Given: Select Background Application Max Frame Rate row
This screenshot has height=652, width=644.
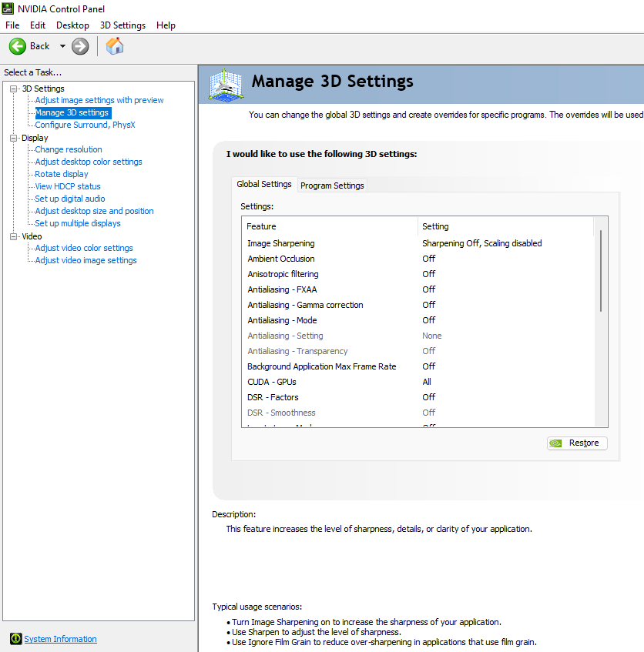Looking at the screenshot, I should [x=419, y=366].
